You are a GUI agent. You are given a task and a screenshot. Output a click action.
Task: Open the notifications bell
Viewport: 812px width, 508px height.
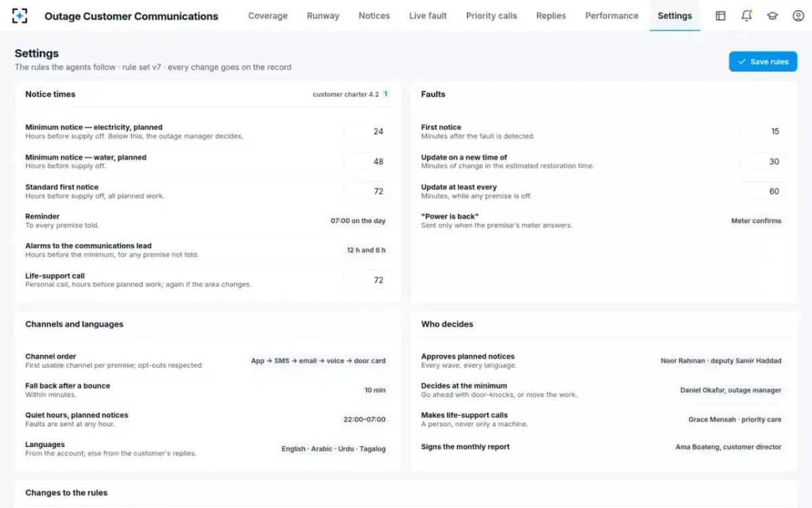[x=746, y=16]
